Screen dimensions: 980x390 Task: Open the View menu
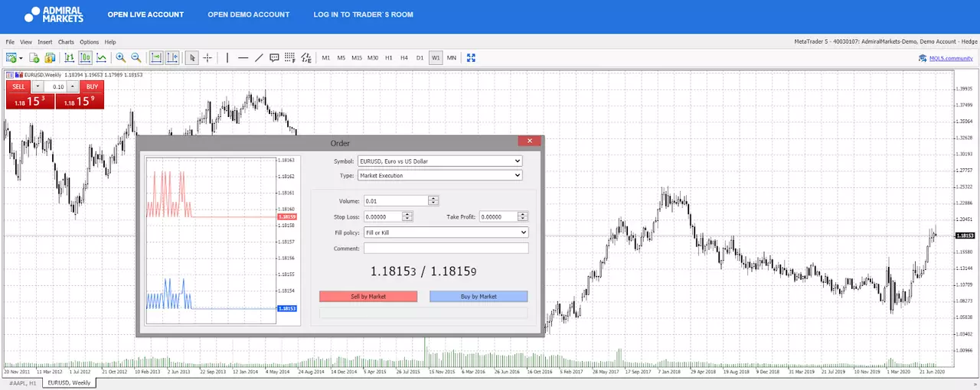pyautogui.click(x=26, y=42)
